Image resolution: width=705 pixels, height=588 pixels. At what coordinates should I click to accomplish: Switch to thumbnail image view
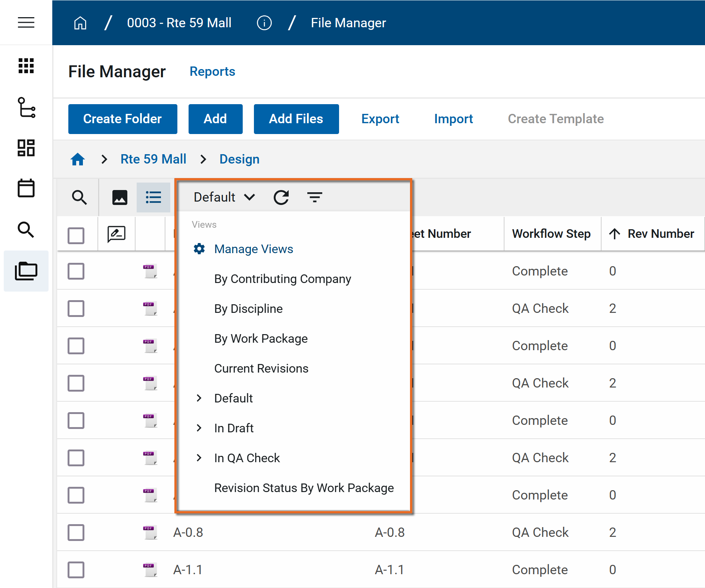coord(119,197)
